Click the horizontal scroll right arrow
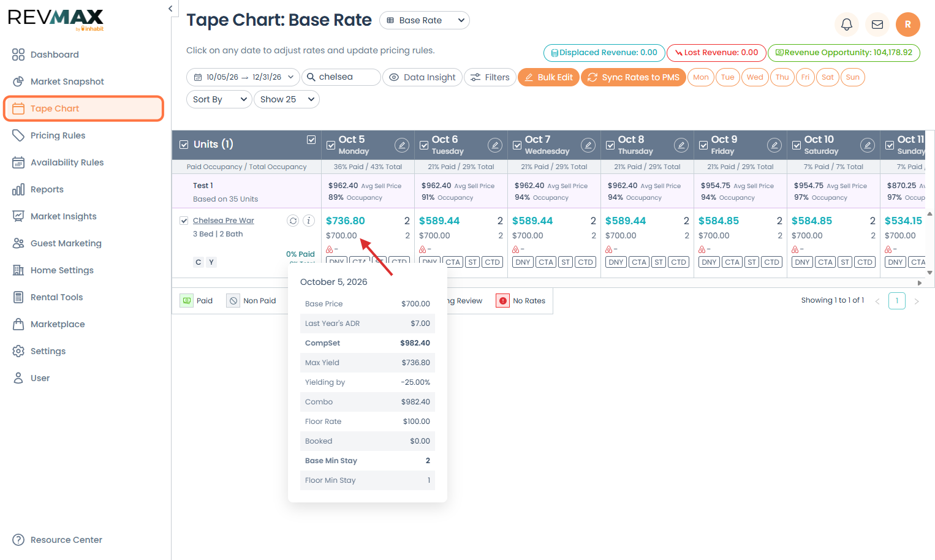 [x=919, y=283]
